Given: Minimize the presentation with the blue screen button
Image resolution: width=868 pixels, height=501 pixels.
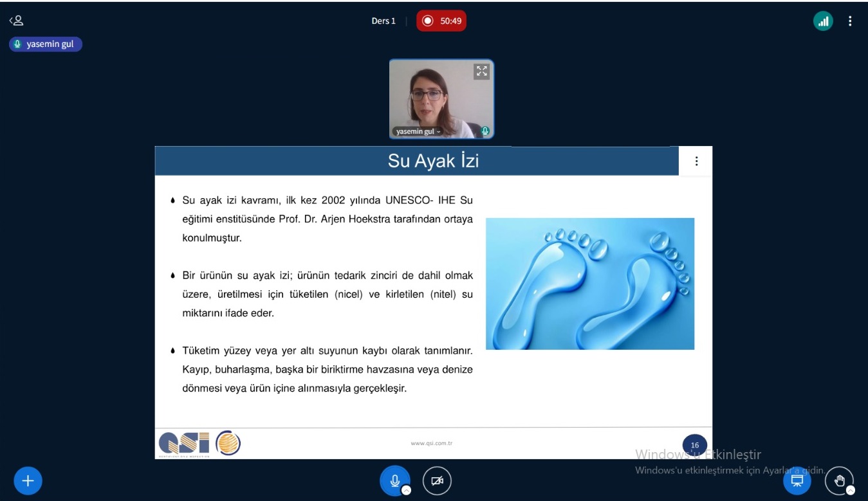Looking at the screenshot, I should click(x=797, y=480).
